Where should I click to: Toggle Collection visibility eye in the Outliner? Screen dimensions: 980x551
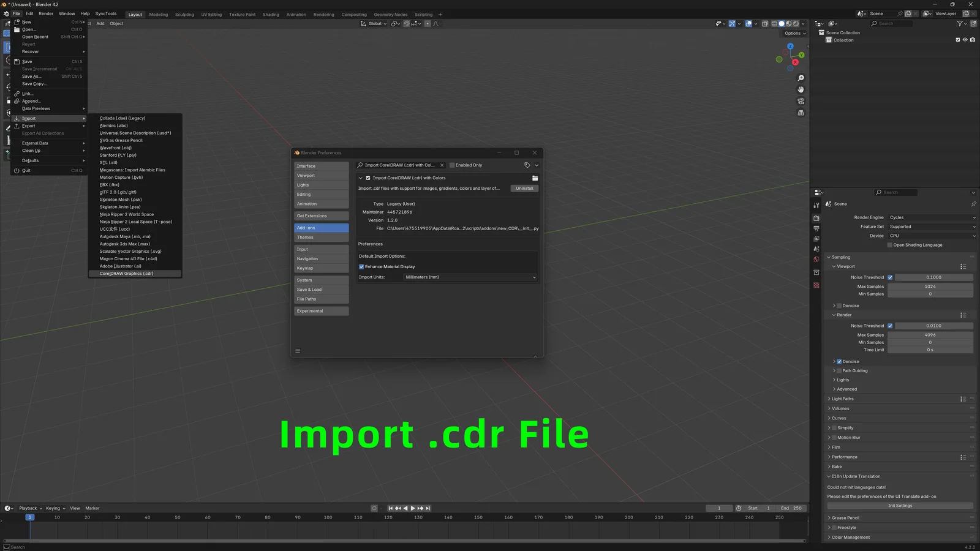pyautogui.click(x=965, y=40)
